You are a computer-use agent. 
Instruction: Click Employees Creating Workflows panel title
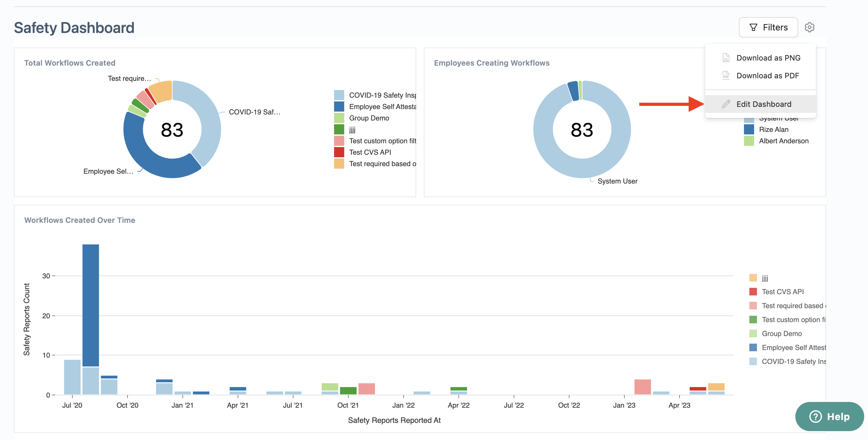(492, 63)
